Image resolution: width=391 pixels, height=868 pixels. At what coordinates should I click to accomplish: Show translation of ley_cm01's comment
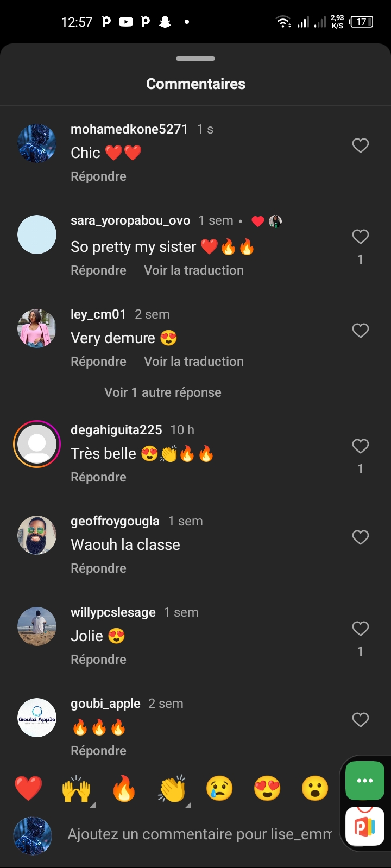click(x=194, y=362)
